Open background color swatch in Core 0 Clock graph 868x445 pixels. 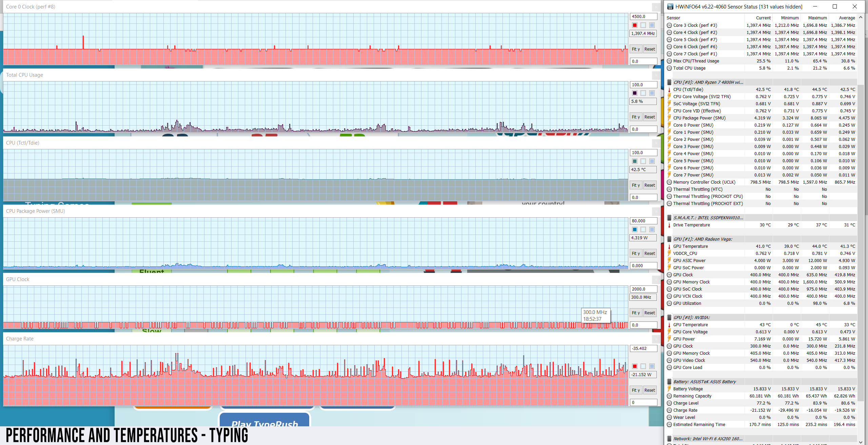click(643, 25)
